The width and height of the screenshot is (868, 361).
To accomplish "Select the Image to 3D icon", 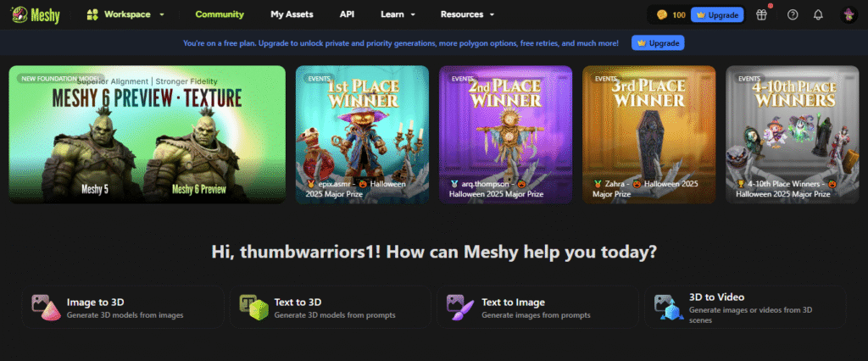I will 45,307.
